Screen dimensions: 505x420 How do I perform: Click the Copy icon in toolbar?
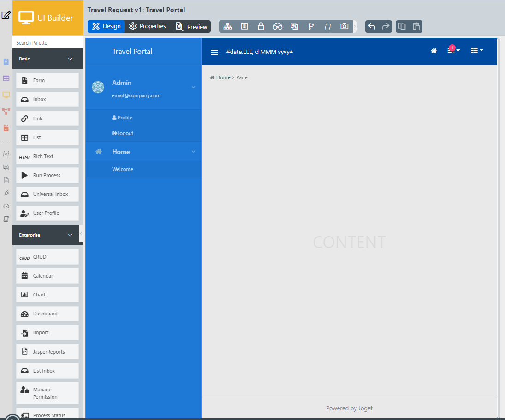tap(402, 26)
